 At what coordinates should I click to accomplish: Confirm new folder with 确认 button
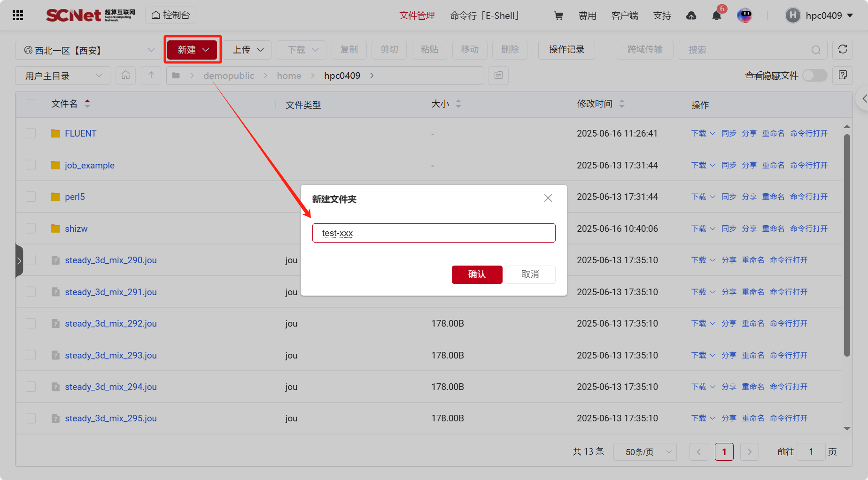[477, 274]
